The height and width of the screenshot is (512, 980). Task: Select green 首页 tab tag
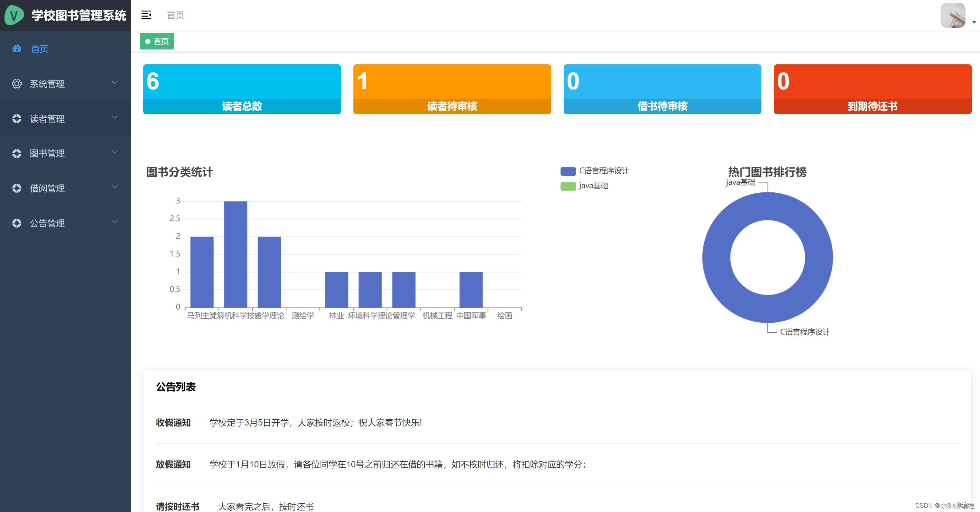click(x=157, y=41)
